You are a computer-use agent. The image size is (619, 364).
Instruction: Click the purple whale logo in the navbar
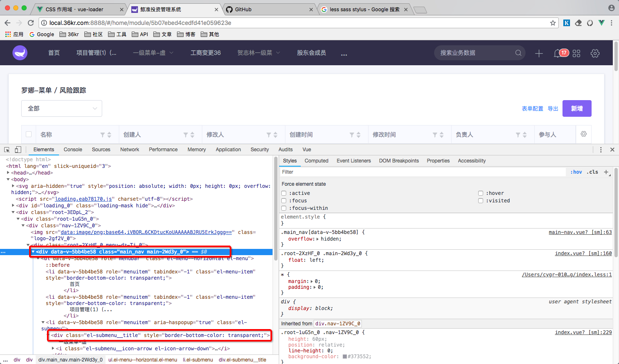[x=20, y=53]
